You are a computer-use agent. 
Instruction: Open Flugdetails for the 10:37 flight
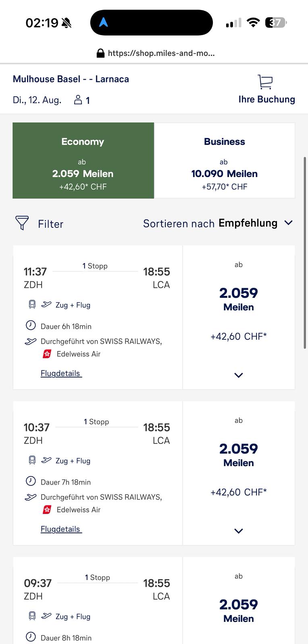(61, 529)
